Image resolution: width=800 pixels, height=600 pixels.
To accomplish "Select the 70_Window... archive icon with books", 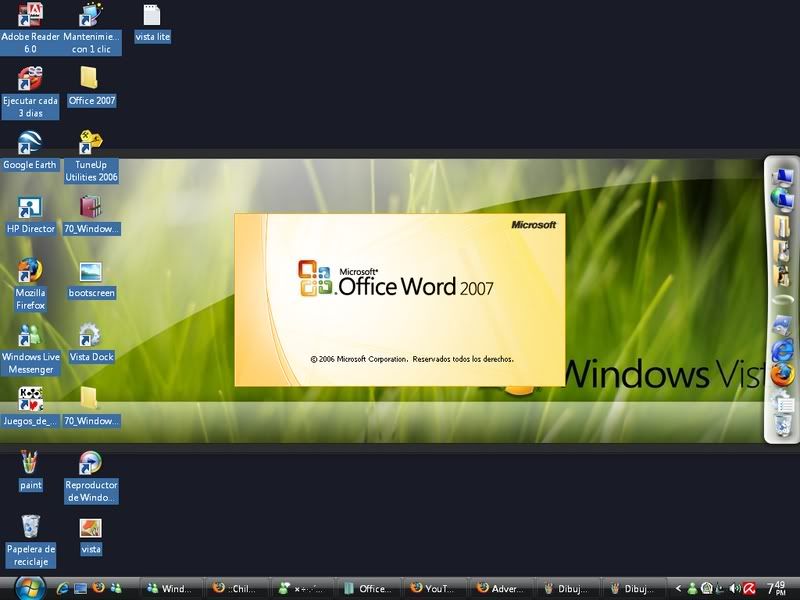I will click(x=91, y=215).
